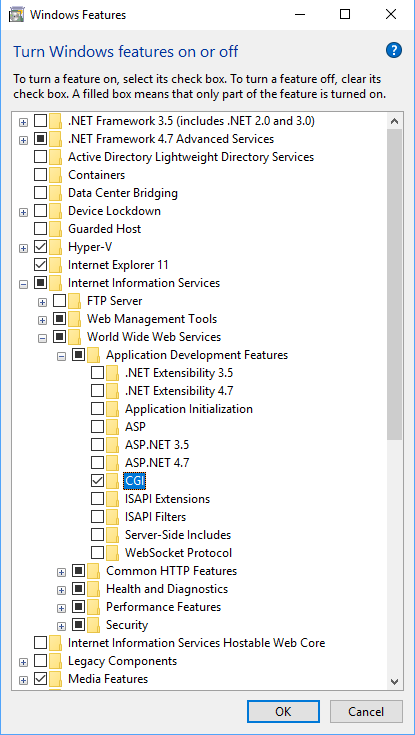Click the OK button
The image size is (415, 735).
[283, 712]
